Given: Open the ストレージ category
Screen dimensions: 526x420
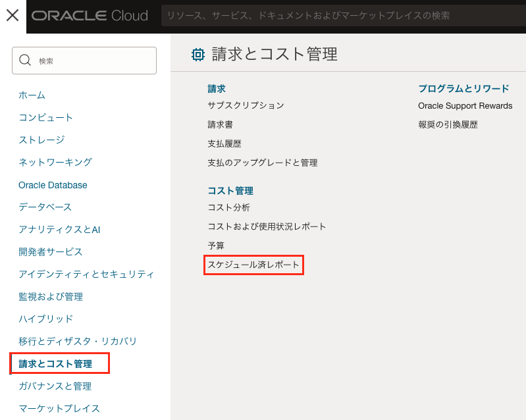Looking at the screenshot, I should 41,140.
